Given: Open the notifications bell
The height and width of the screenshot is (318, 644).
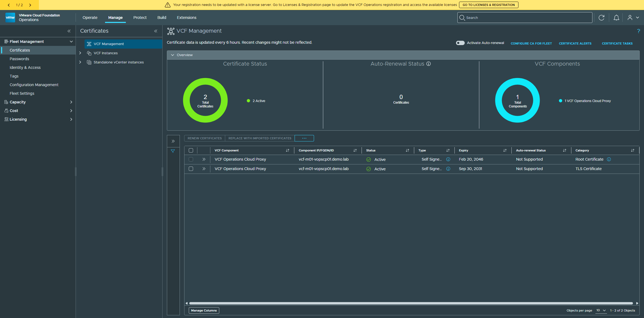Looking at the screenshot, I should click(x=616, y=18).
